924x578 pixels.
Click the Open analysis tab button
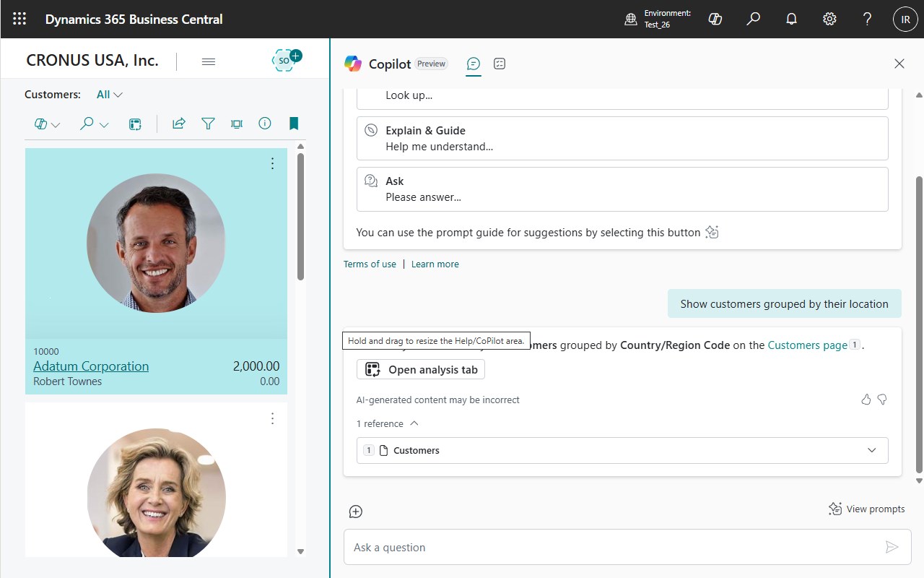click(421, 369)
